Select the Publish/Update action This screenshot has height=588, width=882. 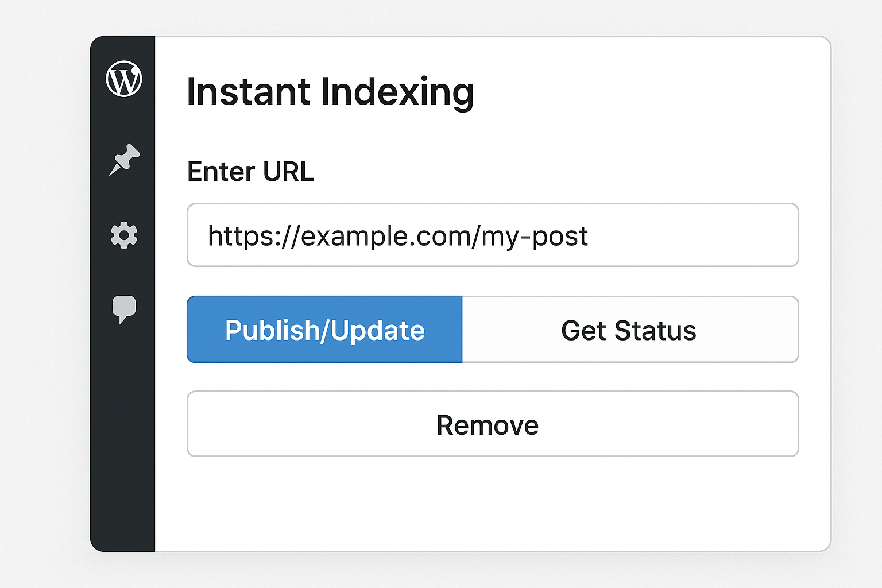[324, 330]
